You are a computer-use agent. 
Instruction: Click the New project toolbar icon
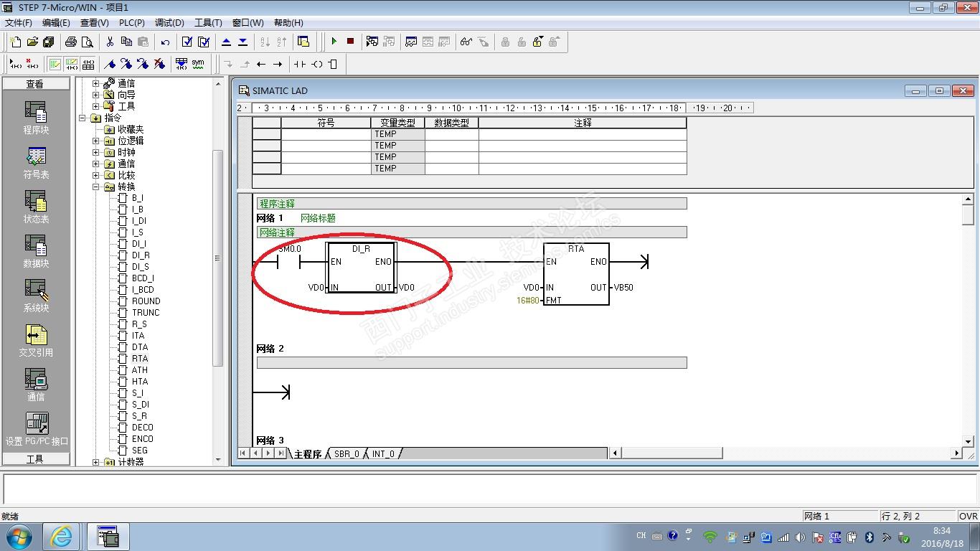click(15, 42)
